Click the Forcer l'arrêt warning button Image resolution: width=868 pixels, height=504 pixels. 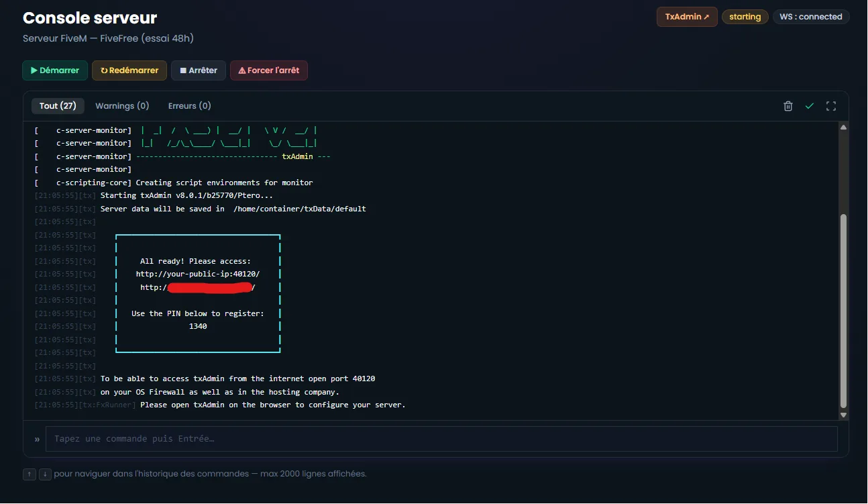[269, 70]
